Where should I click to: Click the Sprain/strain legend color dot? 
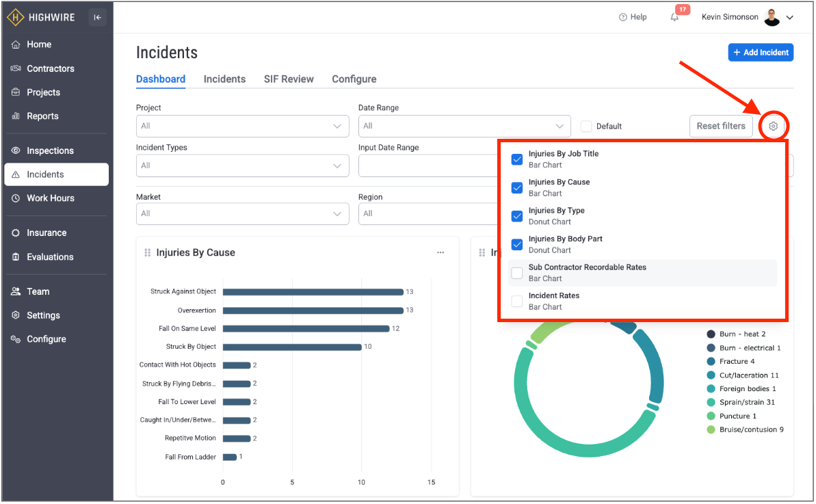point(711,403)
